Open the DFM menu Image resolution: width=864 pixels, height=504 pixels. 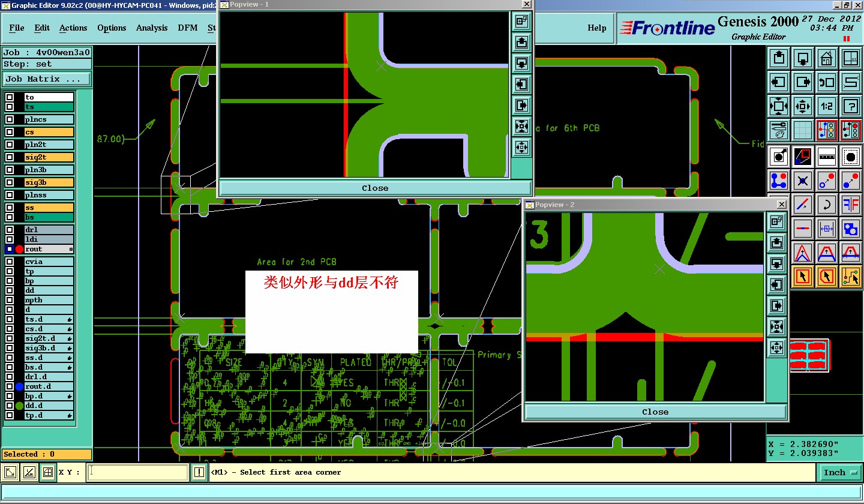[188, 28]
